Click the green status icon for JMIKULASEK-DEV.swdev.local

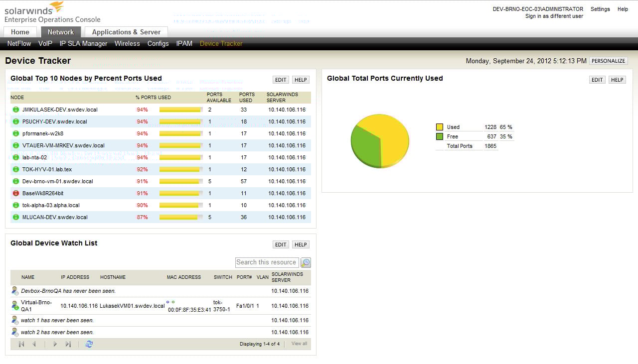16,110
